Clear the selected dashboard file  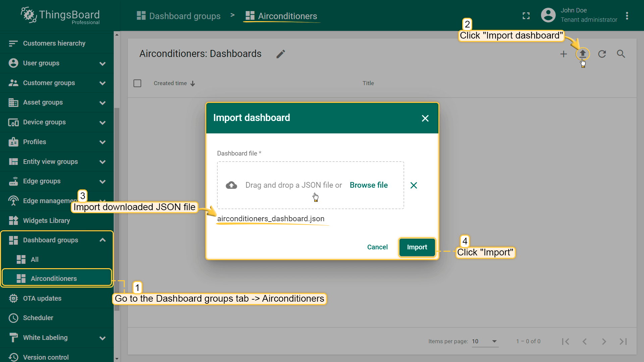(x=414, y=185)
